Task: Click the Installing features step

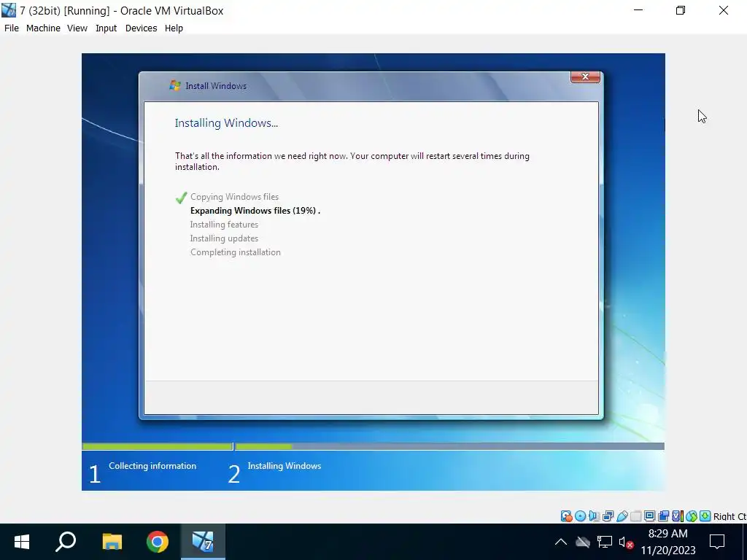Action: click(x=224, y=225)
